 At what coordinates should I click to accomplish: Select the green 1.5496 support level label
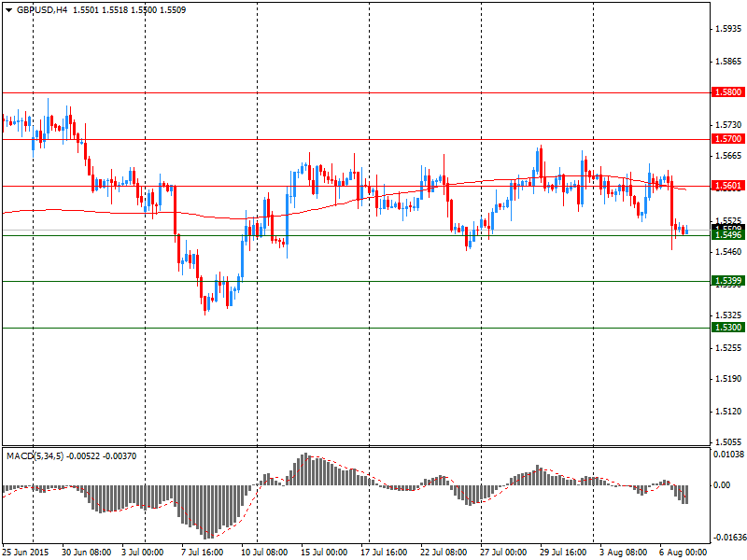(728, 235)
